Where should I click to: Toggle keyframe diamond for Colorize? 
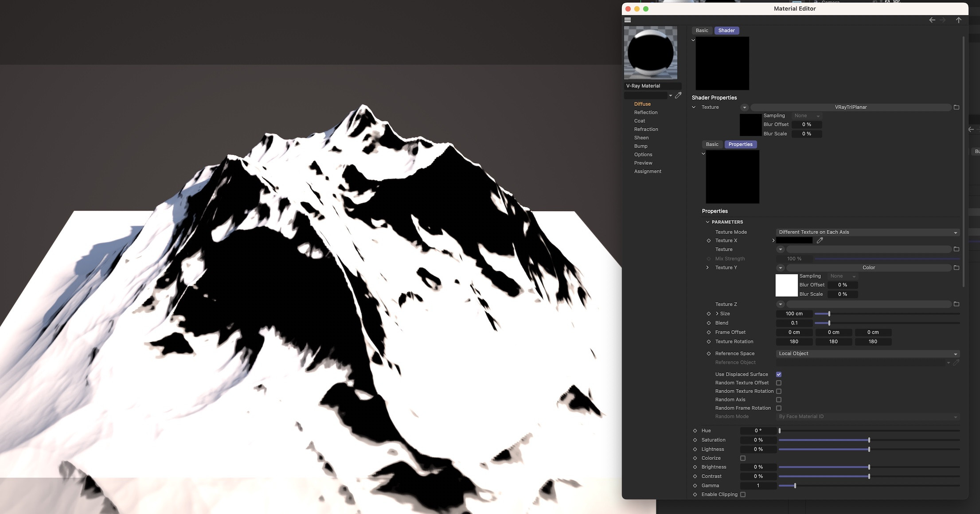(695, 458)
